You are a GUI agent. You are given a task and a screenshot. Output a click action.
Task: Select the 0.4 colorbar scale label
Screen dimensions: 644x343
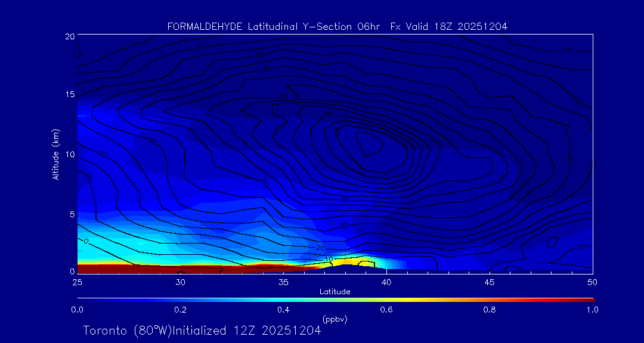click(x=283, y=310)
